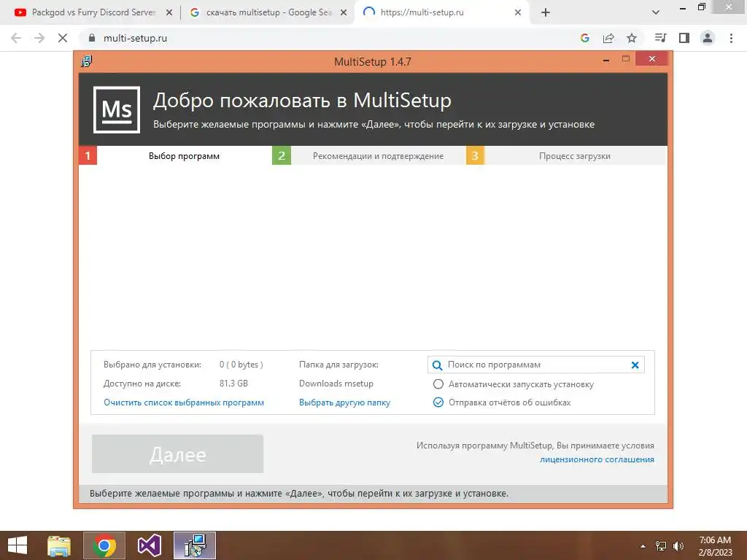747x560 pixels.
Task: Click the network tray icon
Action: click(x=661, y=546)
